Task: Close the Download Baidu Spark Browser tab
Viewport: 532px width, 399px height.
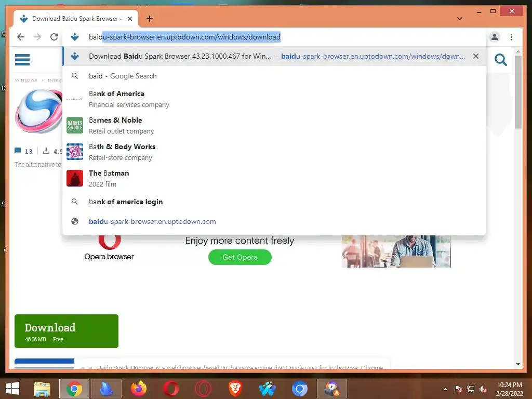Action: tap(129, 19)
